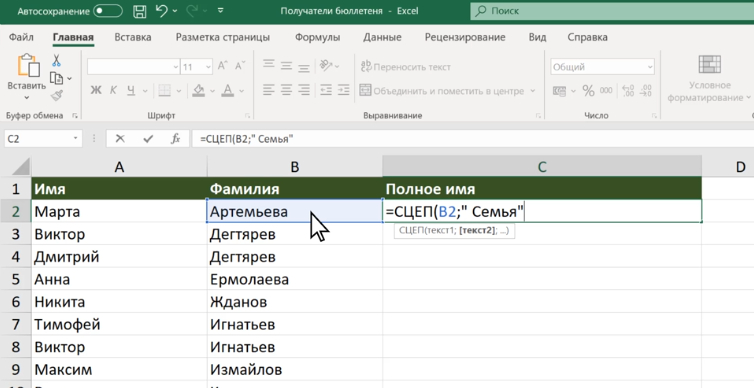This screenshot has height=388, width=754.
Task: Click the Cut scissors icon
Action: [56, 60]
